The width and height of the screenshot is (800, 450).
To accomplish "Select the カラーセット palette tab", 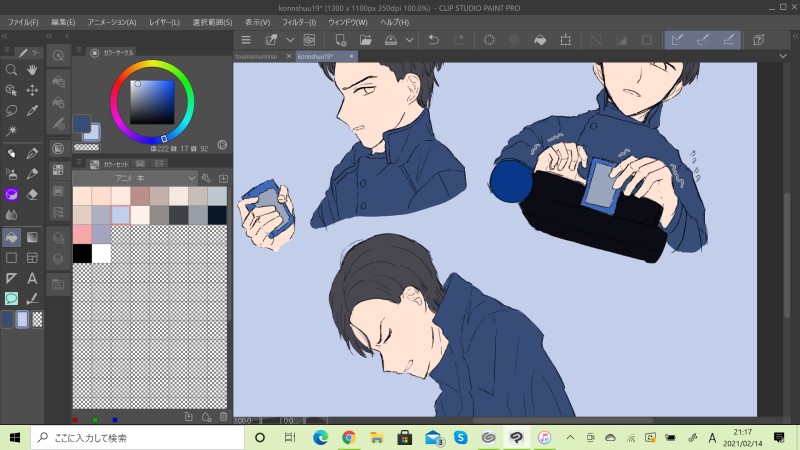I will [110, 164].
